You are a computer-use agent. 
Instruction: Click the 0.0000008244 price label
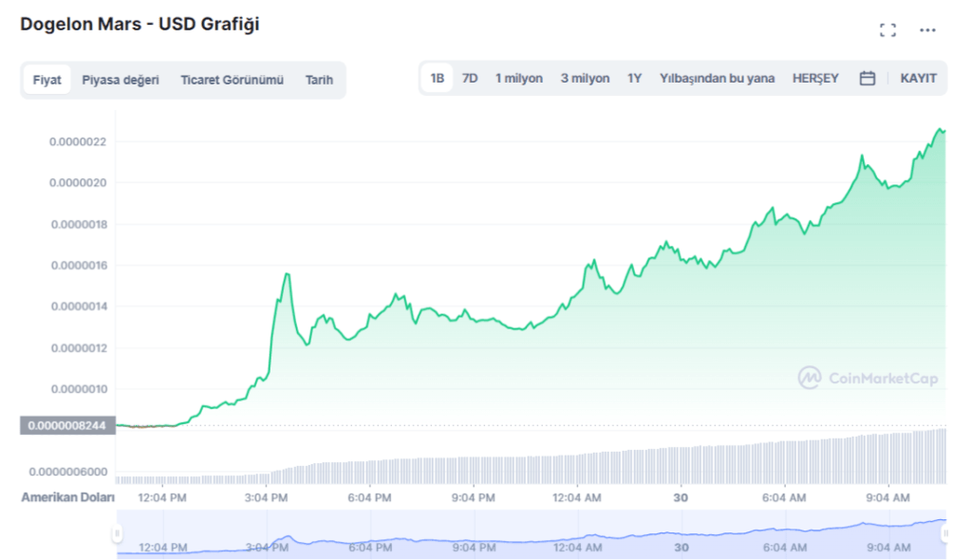[67, 425]
